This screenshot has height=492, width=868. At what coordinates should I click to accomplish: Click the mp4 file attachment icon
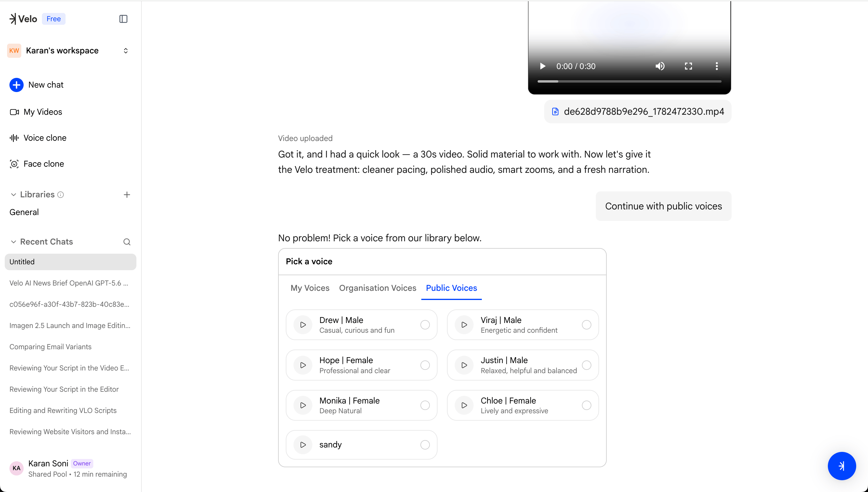click(x=555, y=111)
